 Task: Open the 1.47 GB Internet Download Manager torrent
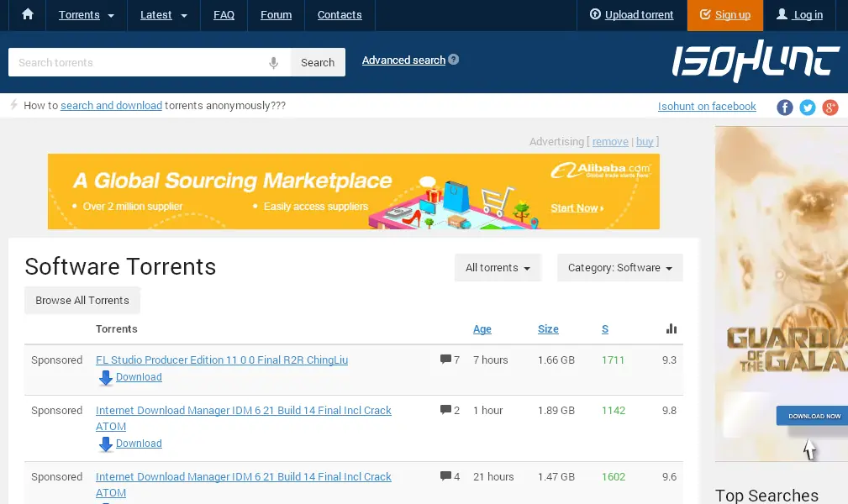[244, 485]
